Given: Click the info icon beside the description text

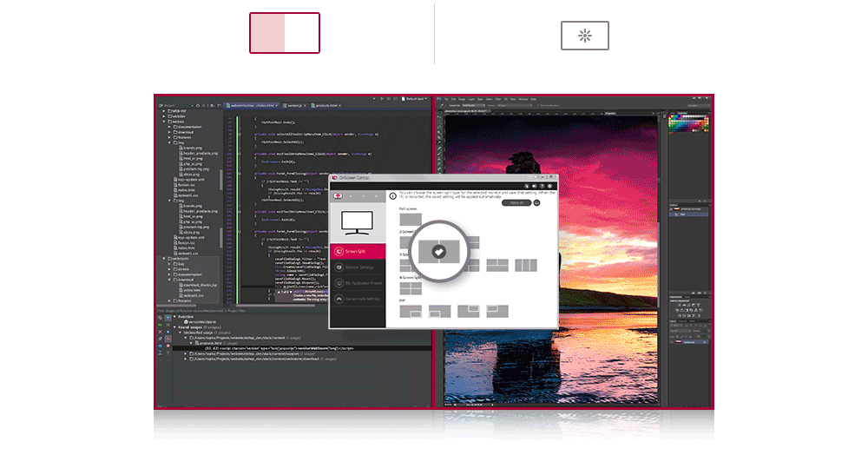Looking at the screenshot, I should point(393,196).
